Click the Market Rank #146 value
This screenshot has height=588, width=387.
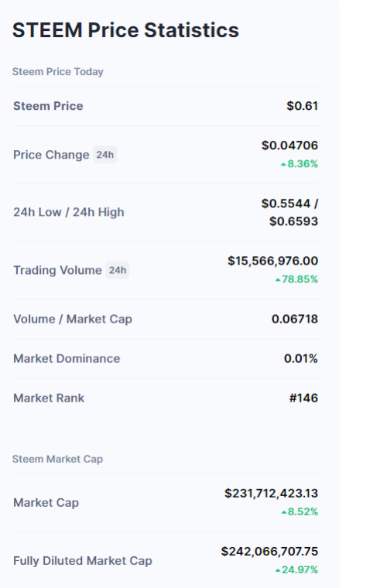click(x=303, y=398)
